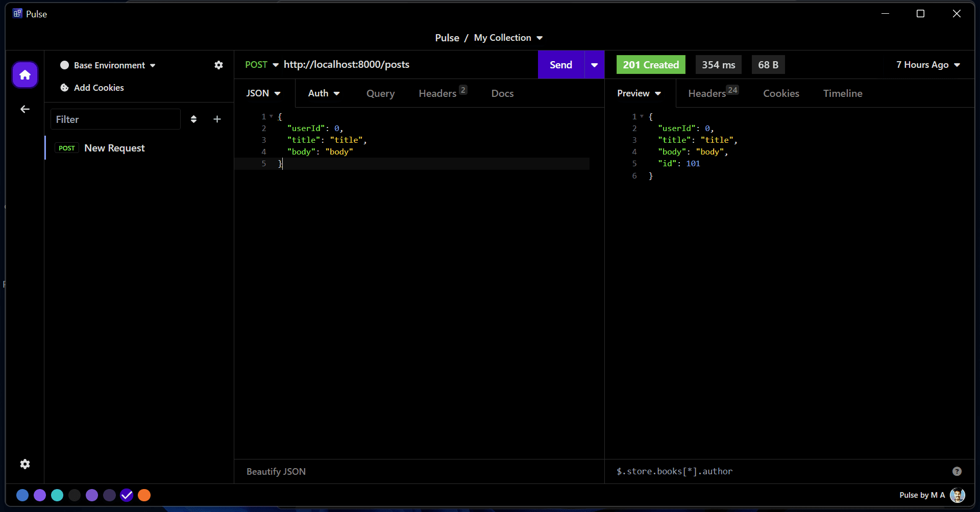Open Add Cookies using the cookie icon

pos(64,87)
